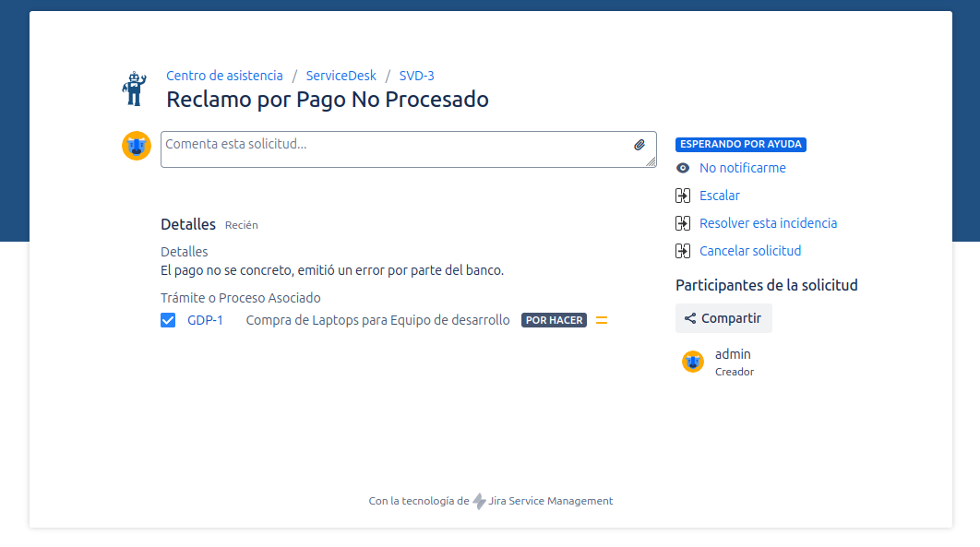This screenshot has width=980, height=547.
Task: Navigate to ServiceDesk via breadcrumb
Action: pyautogui.click(x=341, y=75)
